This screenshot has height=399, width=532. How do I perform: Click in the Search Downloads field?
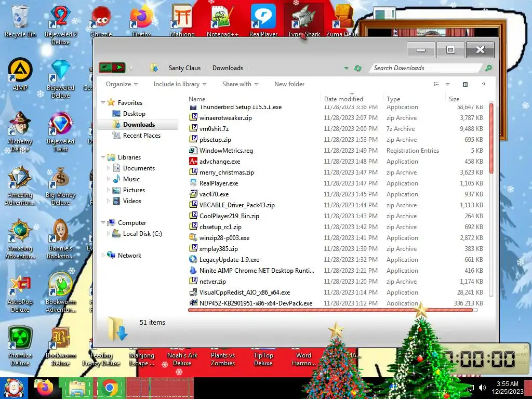coord(426,68)
